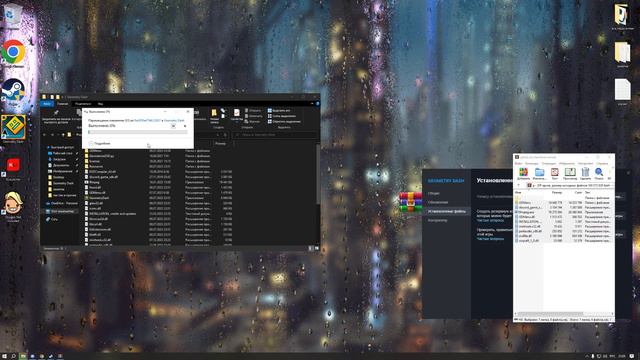Open Google Chrome desktop shortcut
Image resolution: width=640 pixels, height=360 pixels.
pos(13,53)
